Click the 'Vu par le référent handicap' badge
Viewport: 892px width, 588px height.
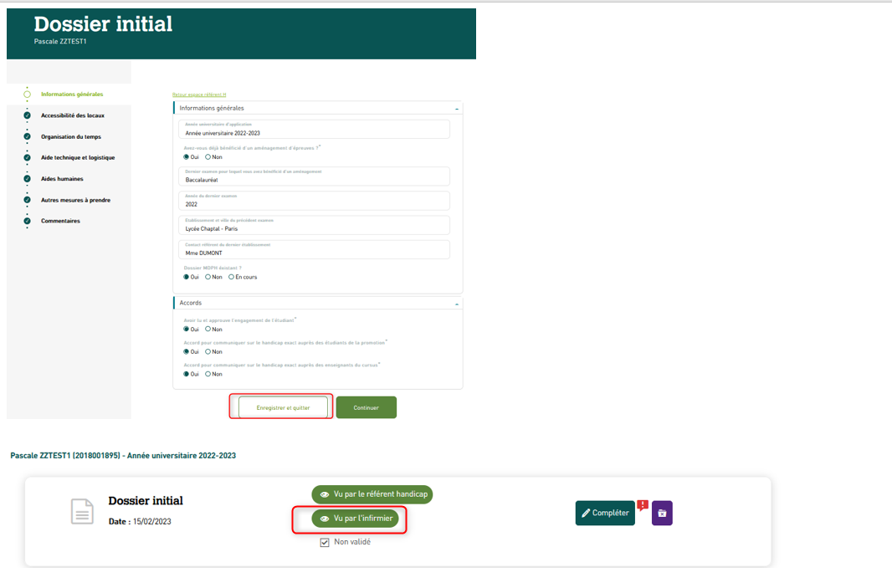tap(372, 494)
